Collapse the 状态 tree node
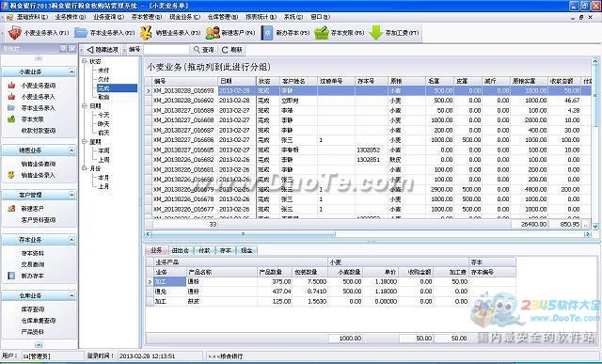Viewport: 602px width, 364px height. coord(84,61)
